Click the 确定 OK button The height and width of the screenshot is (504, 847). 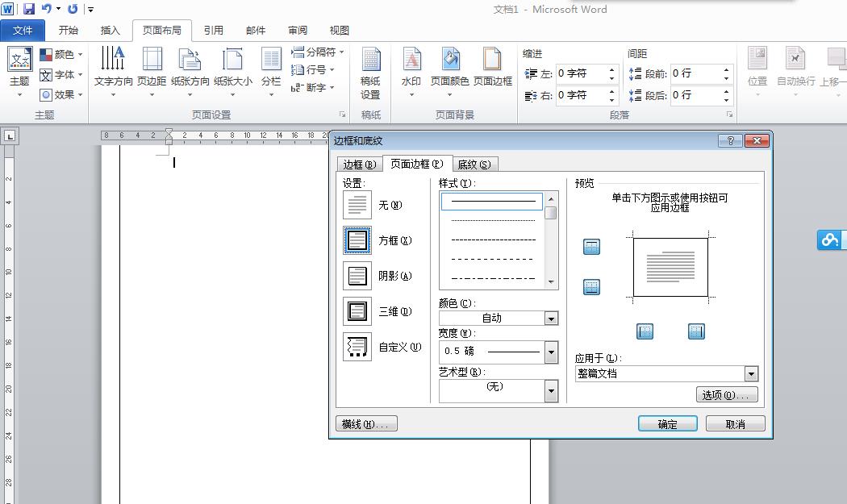pos(668,424)
